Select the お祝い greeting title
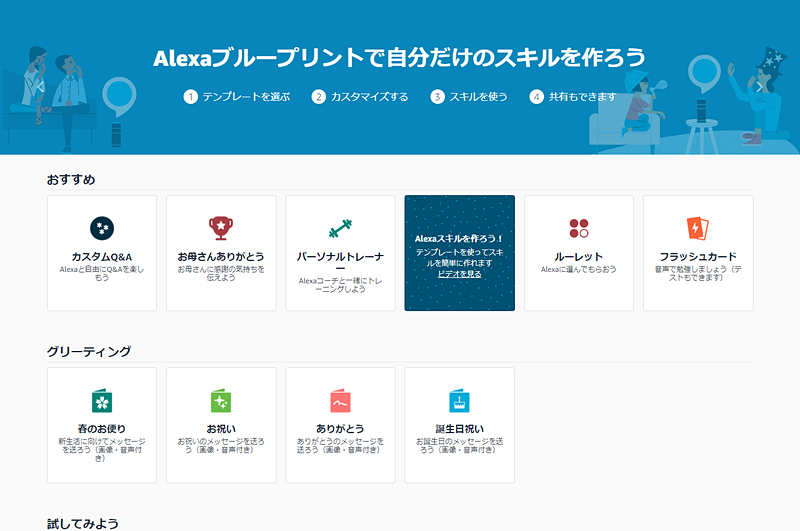800x531 pixels. coord(221,429)
